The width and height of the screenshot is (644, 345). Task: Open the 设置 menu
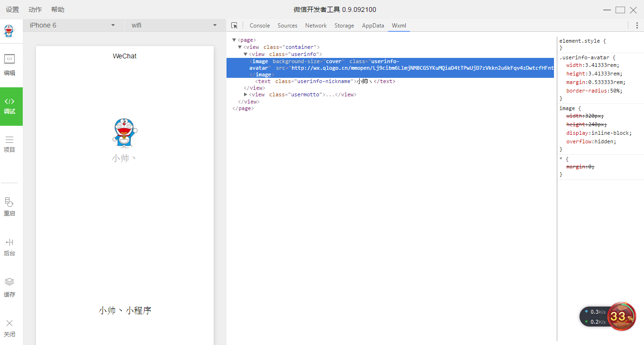point(12,9)
